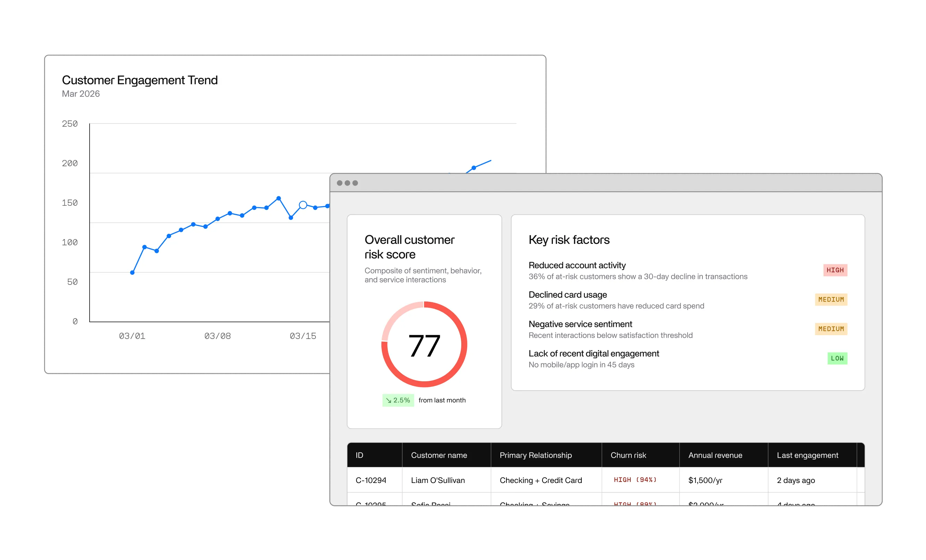
Task: Open customer Liam O'Sullivan's record
Action: point(438,480)
